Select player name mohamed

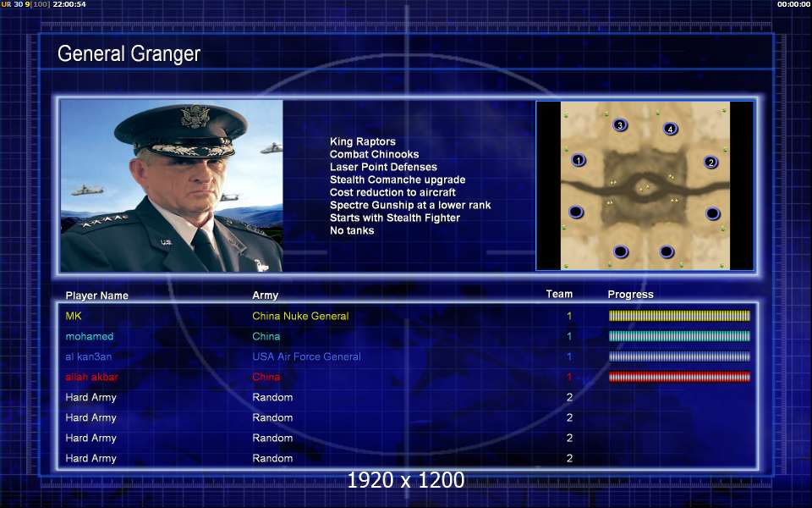pos(90,336)
